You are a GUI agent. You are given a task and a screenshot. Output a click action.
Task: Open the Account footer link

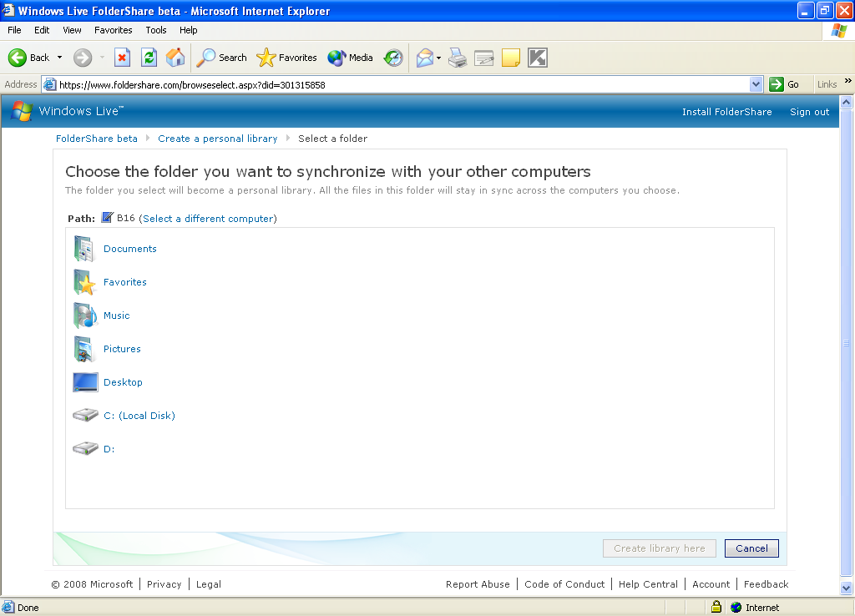(711, 584)
